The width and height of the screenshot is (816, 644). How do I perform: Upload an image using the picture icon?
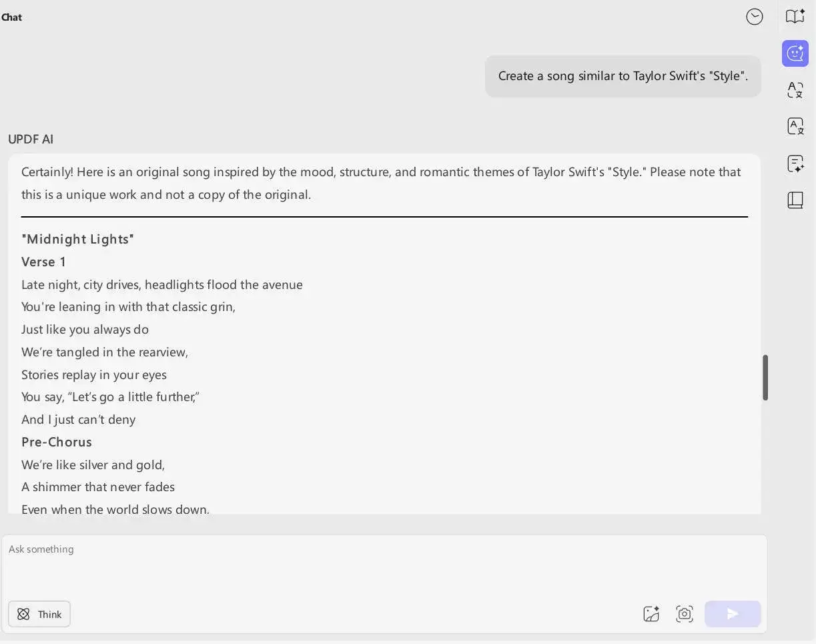[651, 614]
